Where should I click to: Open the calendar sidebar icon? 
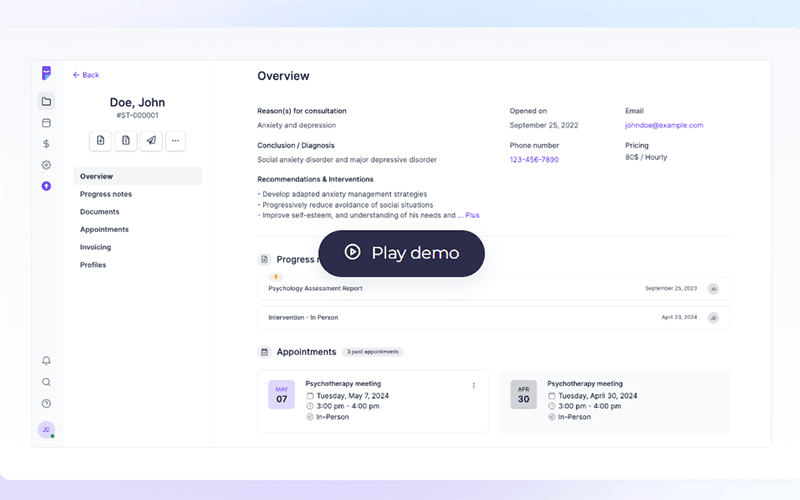(x=46, y=123)
